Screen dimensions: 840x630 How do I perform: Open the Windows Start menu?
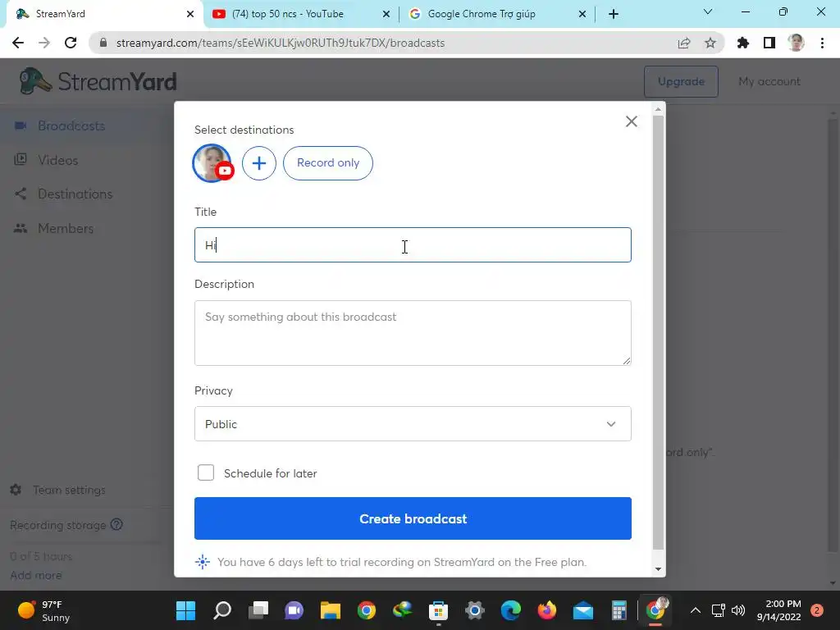coord(186,610)
